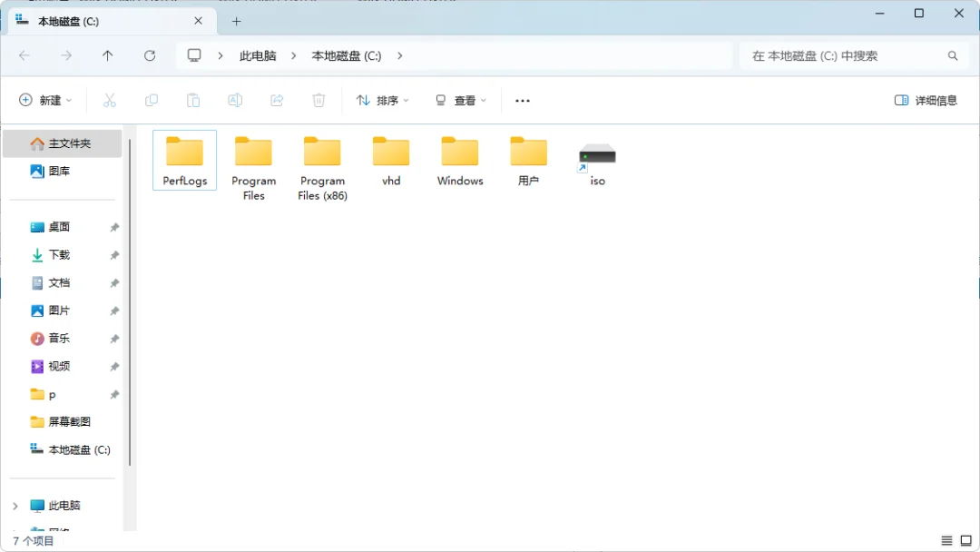Expand chevron after computer icon in address bar
Viewport: 980px width, 552px height.
[x=220, y=55]
